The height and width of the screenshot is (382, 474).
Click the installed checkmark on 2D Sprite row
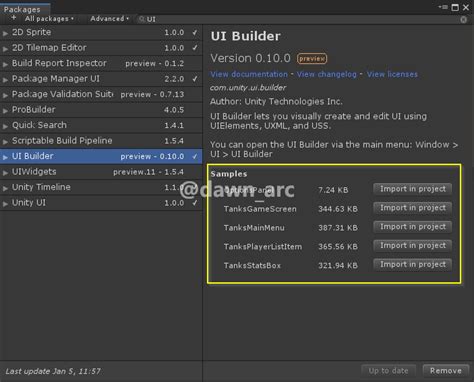point(195,32)
